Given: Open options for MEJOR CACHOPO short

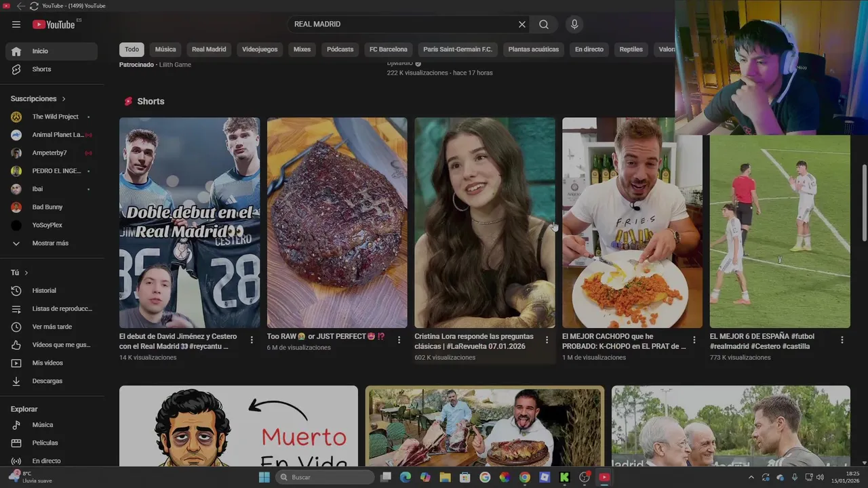Looking at the screenshot, I should pos(694,340).
